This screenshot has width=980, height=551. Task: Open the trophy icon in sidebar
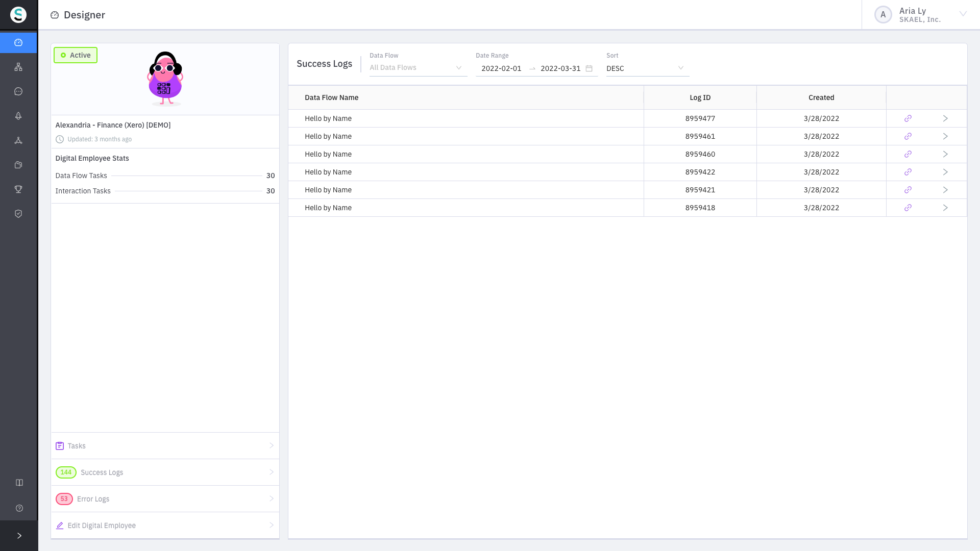18,189
